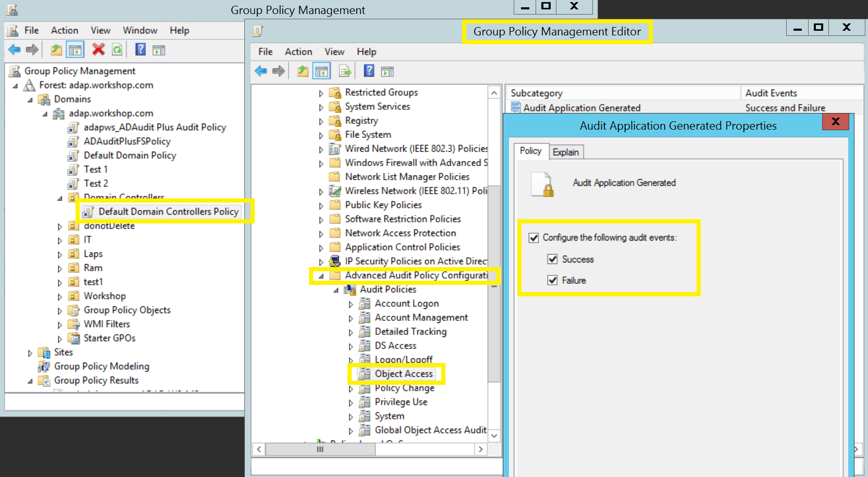Image resolution: width=868 pixels, height=477 pixels.
Task: Toggle 'Configure the following audit events' checkbox
Action: (534, 238)
